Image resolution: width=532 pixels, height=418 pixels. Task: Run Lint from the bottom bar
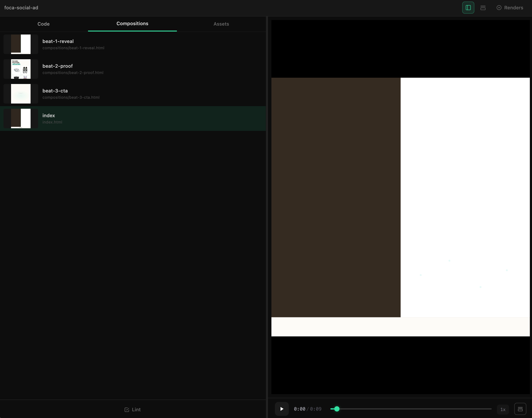click(136, 410)
